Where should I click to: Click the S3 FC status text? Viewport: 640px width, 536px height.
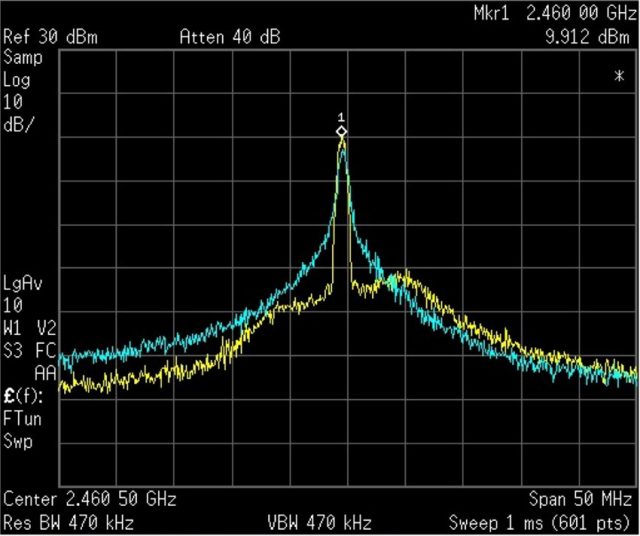(x=29, y=350)
